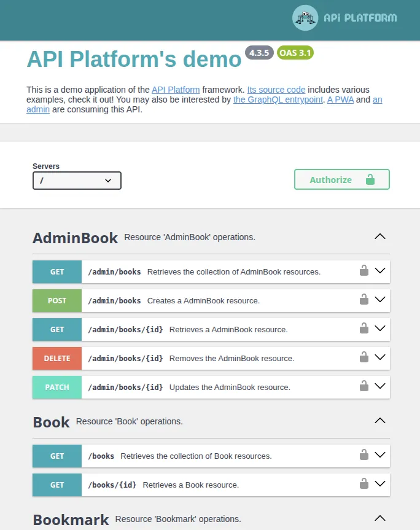Viewport: 420px width, 530px height.
Task: Collapse the Bookmark section
Action: pyautogui.click(x=380, y=518)
